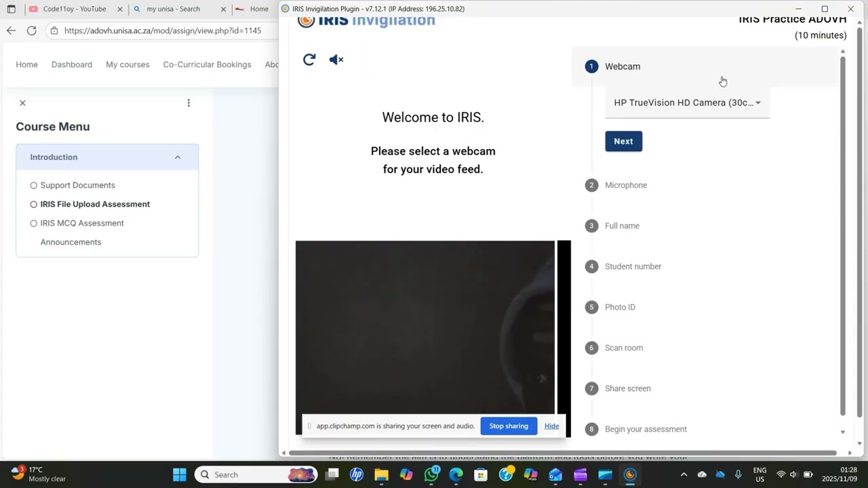Open Clipchamp from taskbar

[x=580, y=474]
